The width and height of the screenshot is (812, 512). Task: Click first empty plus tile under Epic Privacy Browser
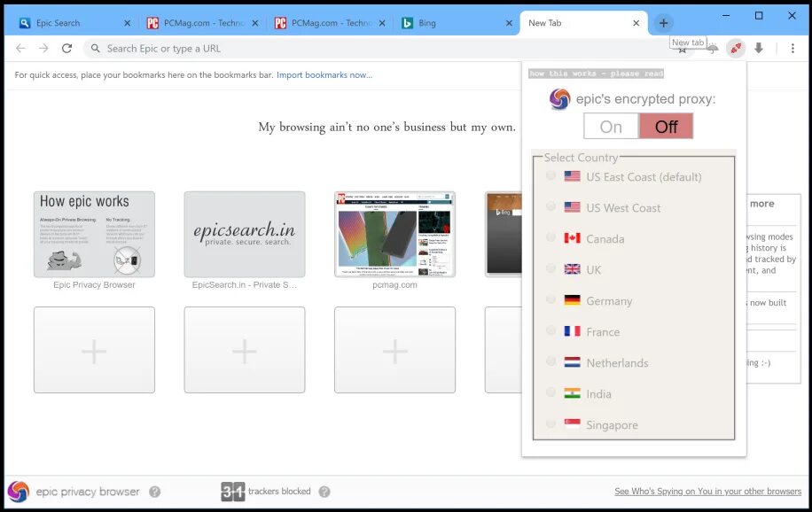94,350
